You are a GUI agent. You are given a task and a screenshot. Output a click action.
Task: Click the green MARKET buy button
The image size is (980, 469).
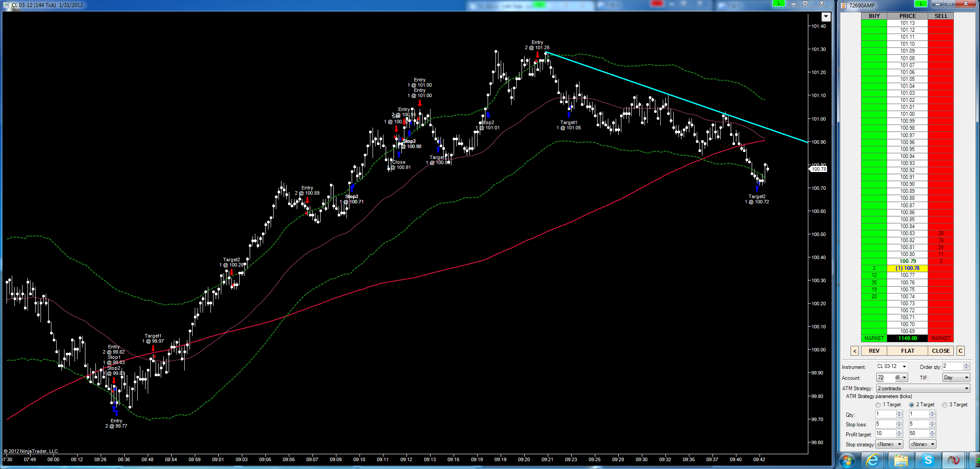pyautogui.click(x=874, y=338)
